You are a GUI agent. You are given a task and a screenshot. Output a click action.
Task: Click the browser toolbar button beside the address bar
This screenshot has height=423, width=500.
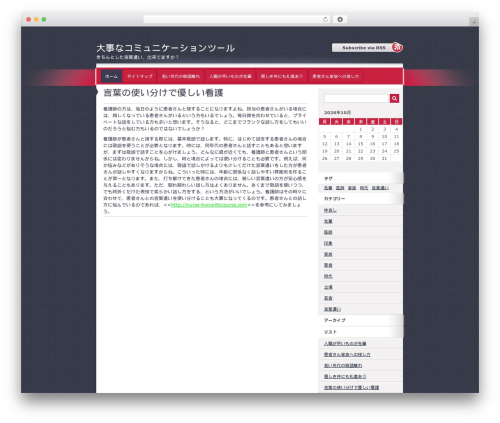point(340,19)
